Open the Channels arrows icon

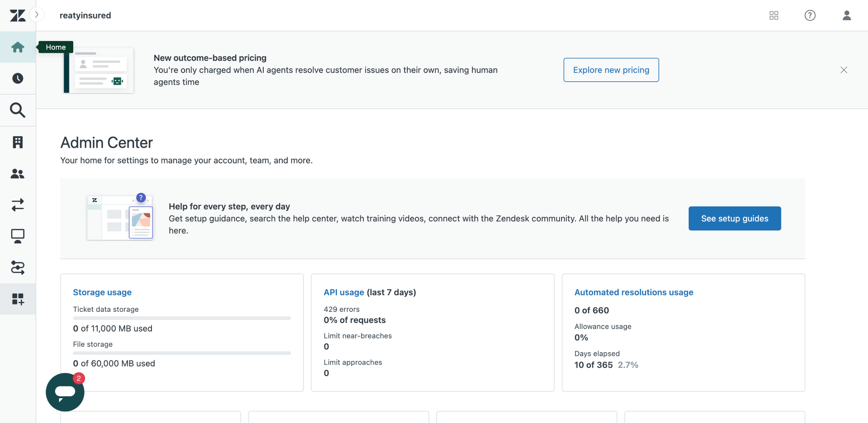click(x=18, y=205)
